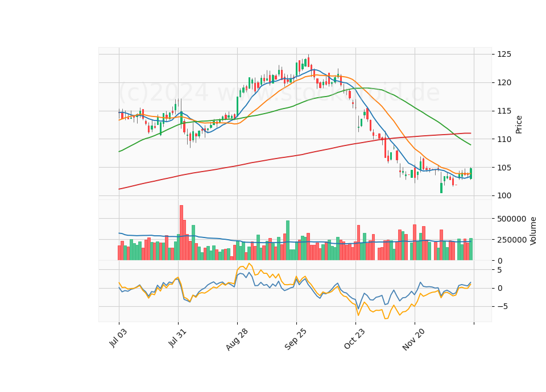Select the 100 price tick label
Image resolution: width=546 pixels, height=392 pixels.
(504, 196)
